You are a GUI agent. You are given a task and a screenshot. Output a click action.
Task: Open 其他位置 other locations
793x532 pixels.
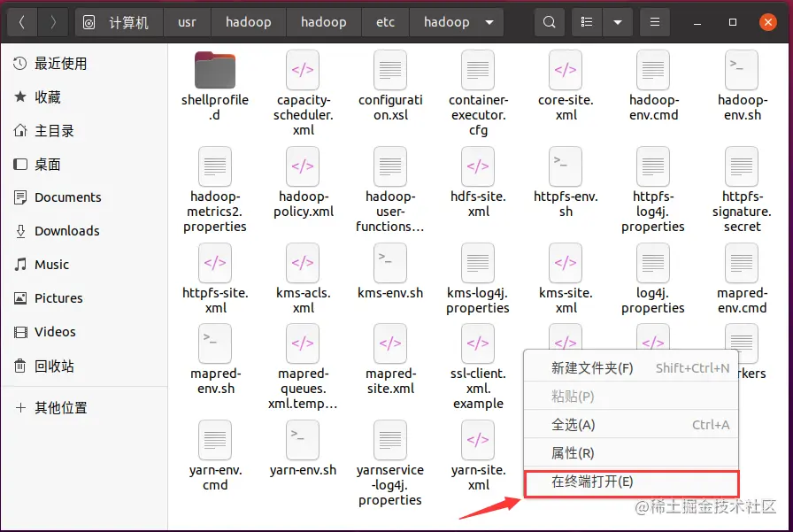[84, 407]
